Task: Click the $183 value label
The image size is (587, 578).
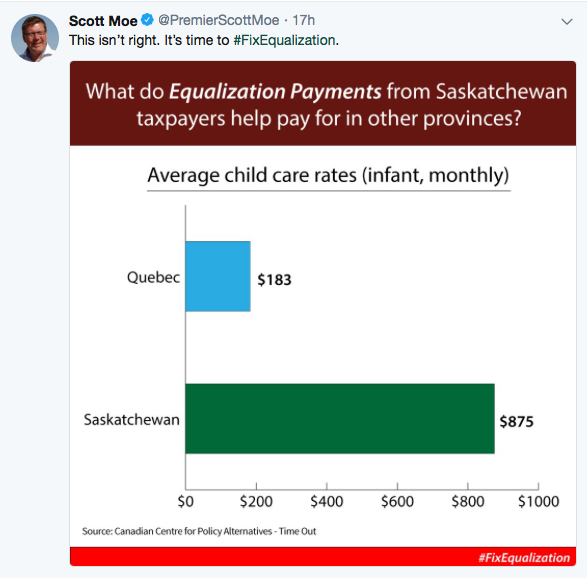Action: tap(274, 280)
